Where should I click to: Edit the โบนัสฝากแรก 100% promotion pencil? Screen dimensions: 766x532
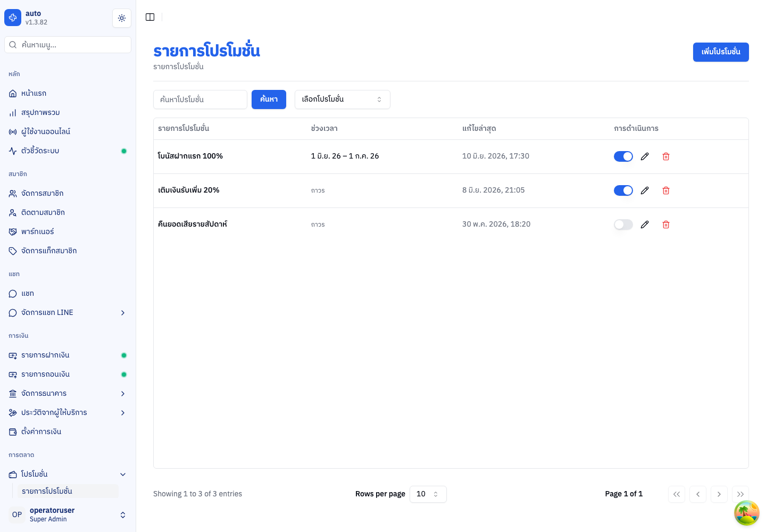(x=645, y=156)
